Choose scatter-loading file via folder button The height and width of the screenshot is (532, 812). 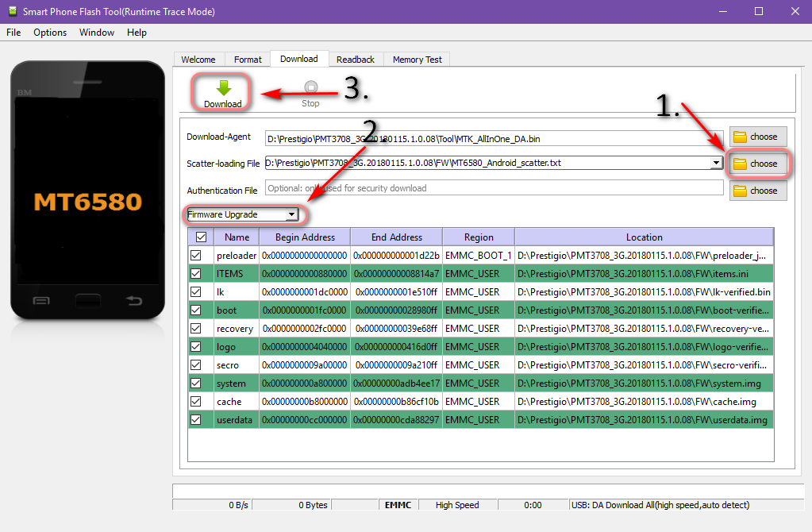point(758,164)
